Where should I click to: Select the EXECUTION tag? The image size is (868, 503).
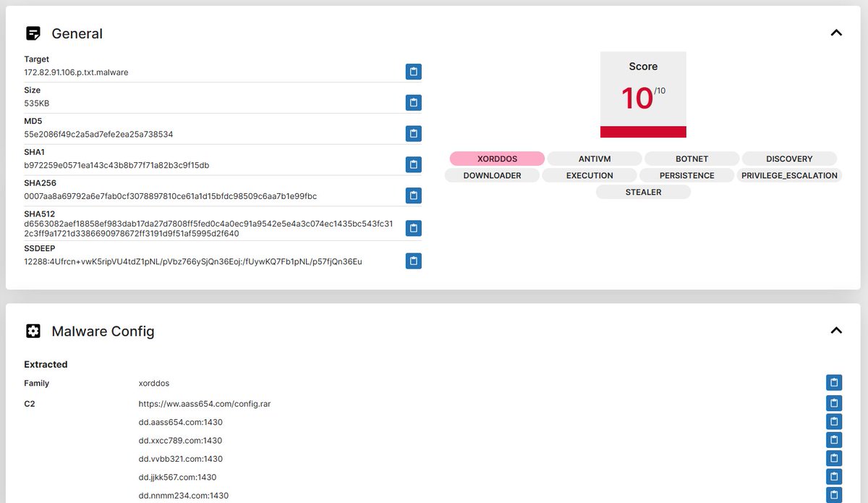pyautogui.click(x=590, y=175)
